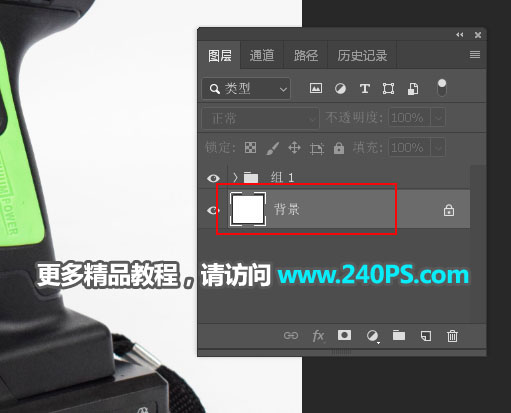Open the opacity slider dropdown arrow
Viewport: 511px width, 413px height.
click(438, 118)
